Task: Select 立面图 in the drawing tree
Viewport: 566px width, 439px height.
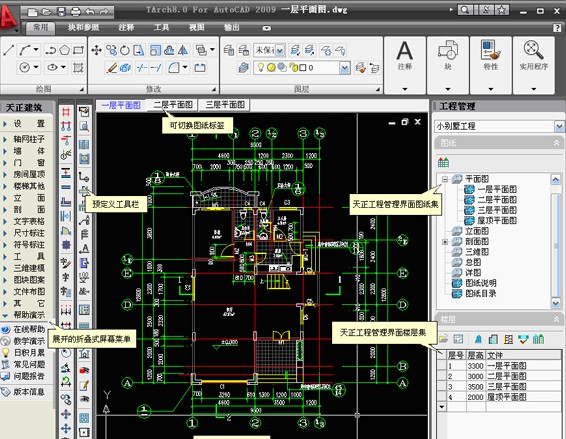Action: (477, 231)
